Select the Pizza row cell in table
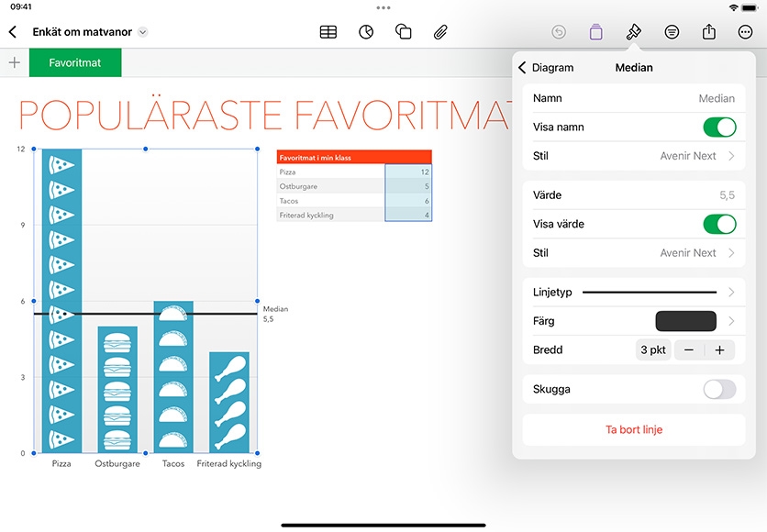 (x=330, y=172)
